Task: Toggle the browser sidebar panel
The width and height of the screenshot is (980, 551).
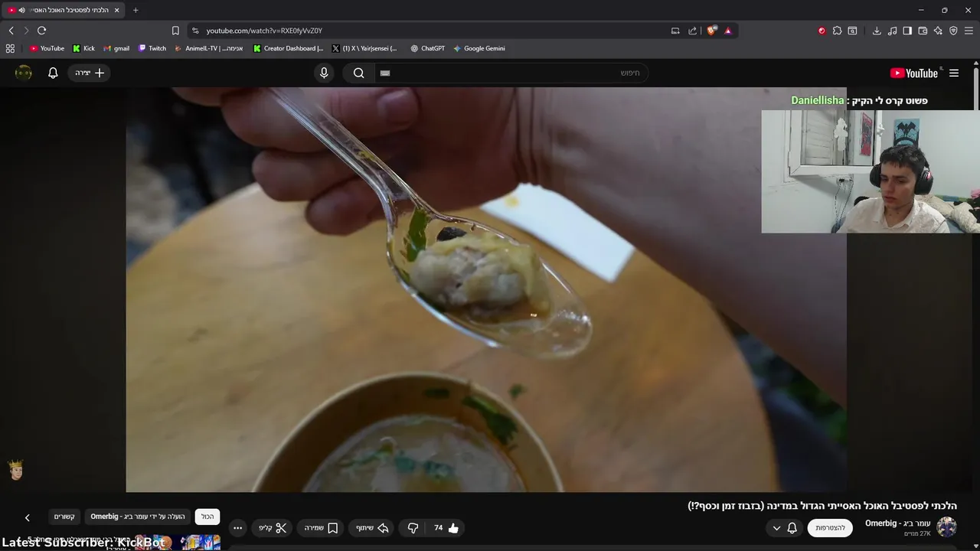Action: (x=907, y=31)
